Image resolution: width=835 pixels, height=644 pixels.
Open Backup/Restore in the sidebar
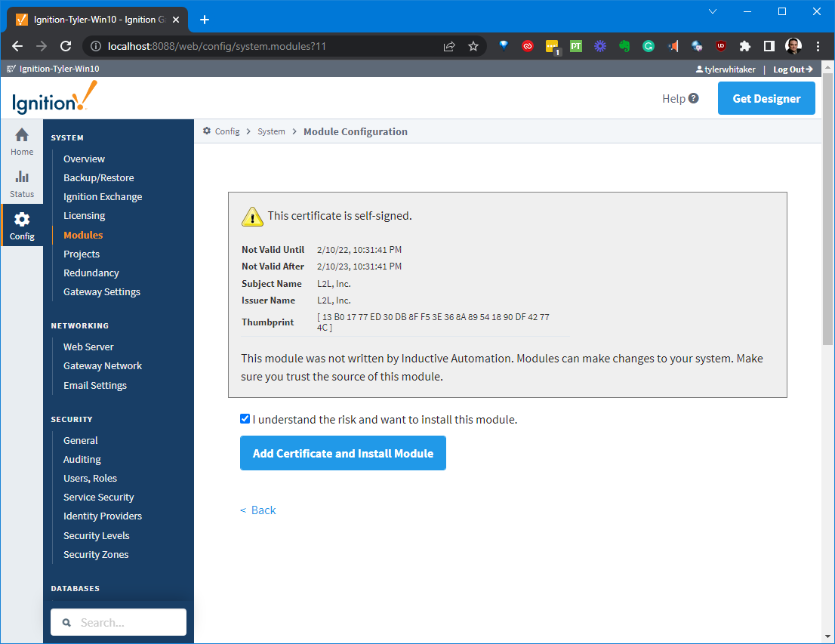click(98, 177)
